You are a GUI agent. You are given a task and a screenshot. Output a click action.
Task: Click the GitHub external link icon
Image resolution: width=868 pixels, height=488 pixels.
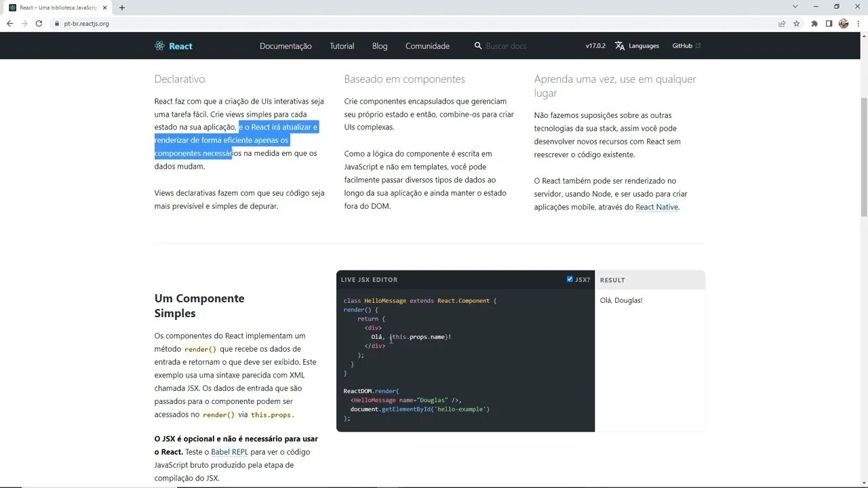pyautogui.click(x=698, y=45)
